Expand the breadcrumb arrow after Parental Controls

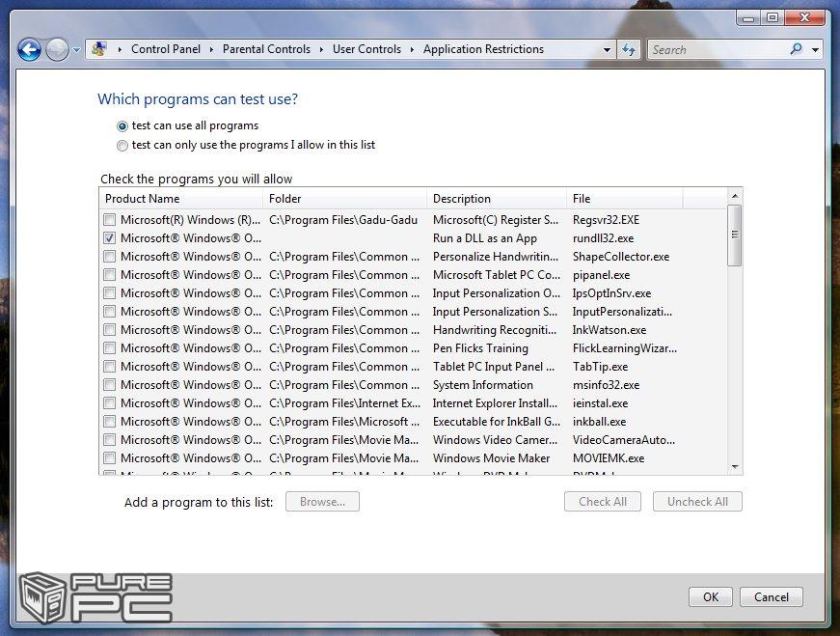(321, 49)
